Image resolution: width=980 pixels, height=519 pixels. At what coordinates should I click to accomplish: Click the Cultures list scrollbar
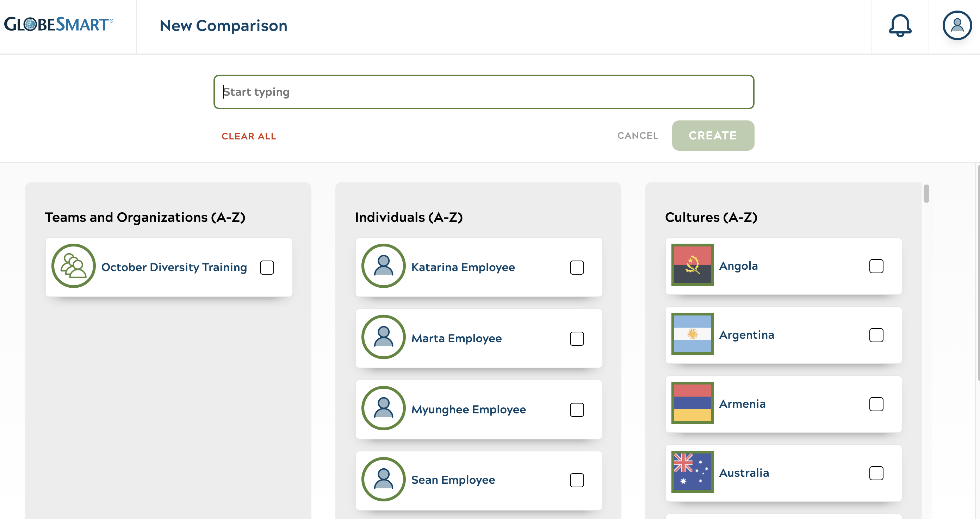(x=926, y=194)
